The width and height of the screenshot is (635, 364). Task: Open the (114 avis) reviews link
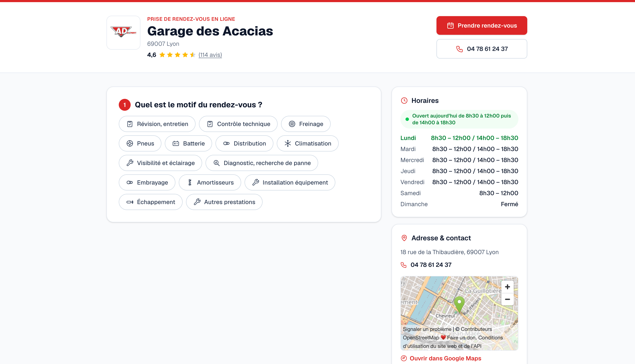210,55
